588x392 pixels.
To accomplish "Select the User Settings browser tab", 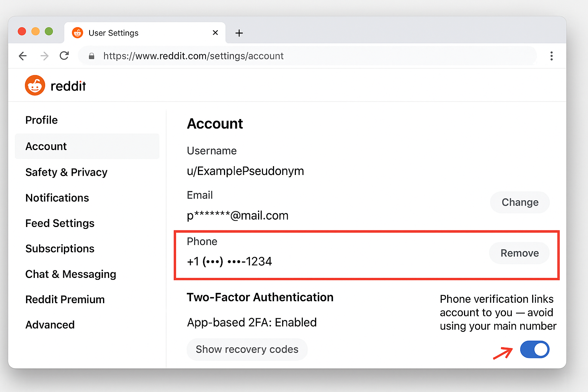I will pos(145,33).
